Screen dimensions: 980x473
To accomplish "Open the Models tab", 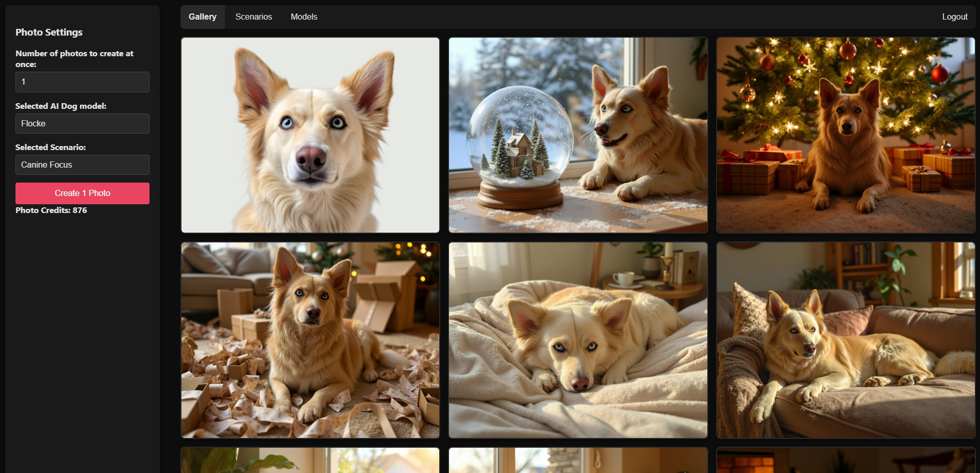I will 304,17.
